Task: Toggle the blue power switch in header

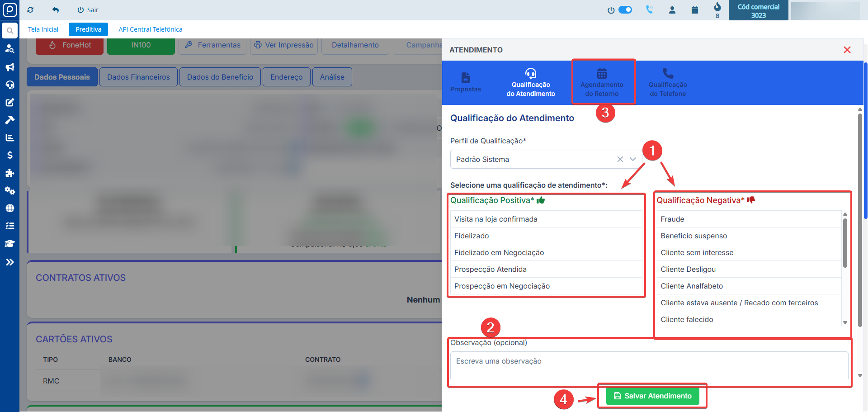Action: click(x=625, y=10)
